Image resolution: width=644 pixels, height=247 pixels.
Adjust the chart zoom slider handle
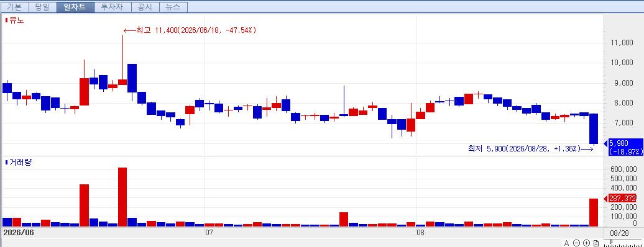pyautogui.click(x=610, y=242)
